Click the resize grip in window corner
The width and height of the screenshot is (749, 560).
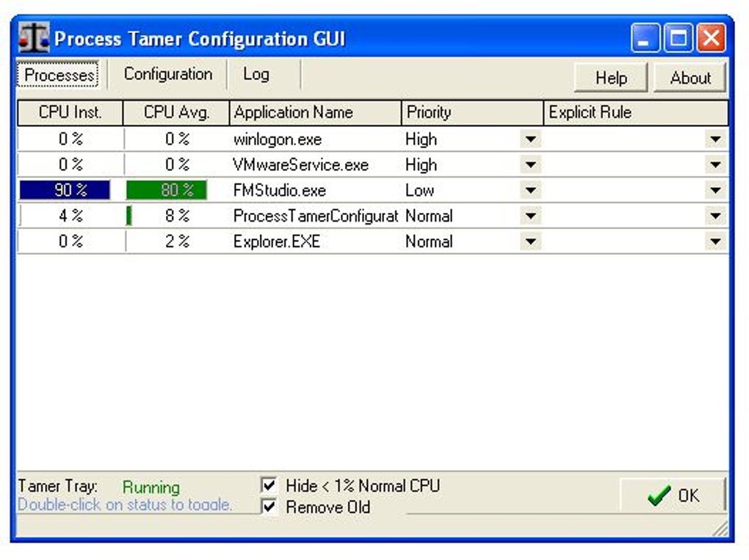coord(720,529)
